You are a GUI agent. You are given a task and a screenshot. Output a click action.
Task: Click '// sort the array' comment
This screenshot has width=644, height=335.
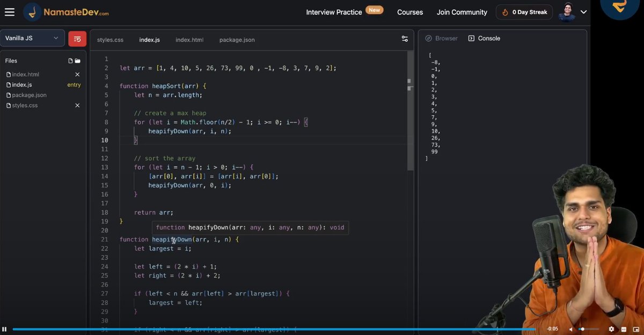165,158
